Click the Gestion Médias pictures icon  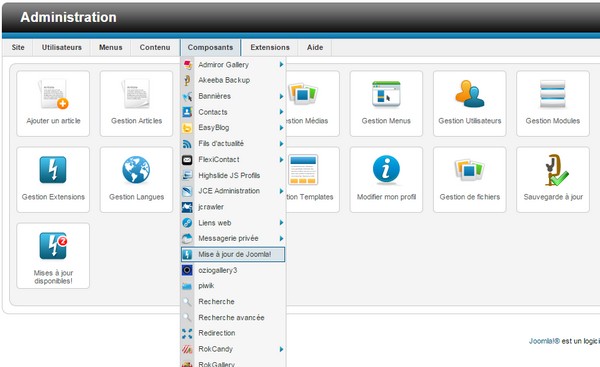[303, 94]
